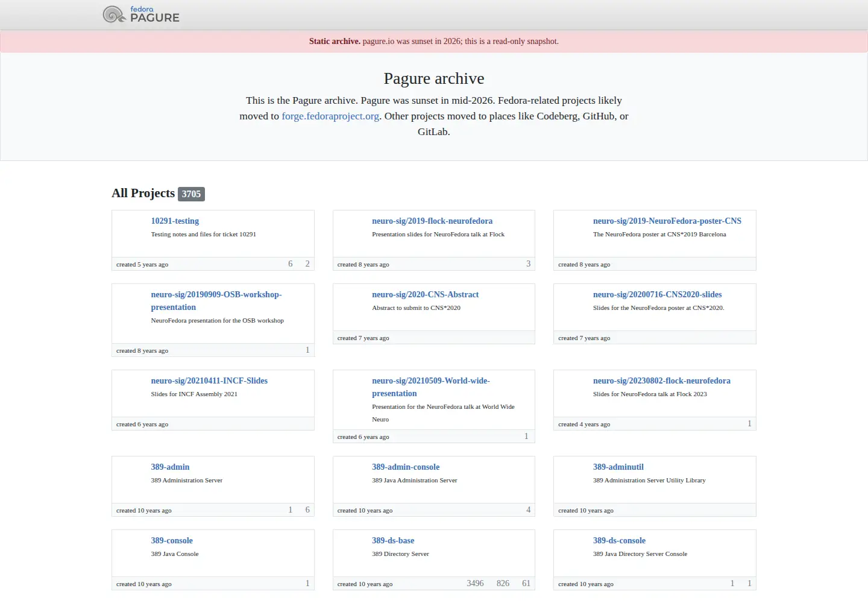Click "Slides for NeuroFedora talk at Flock 2023"
Image resolution: width=868 pixels, height=603 pixels.
pos(650,394)
